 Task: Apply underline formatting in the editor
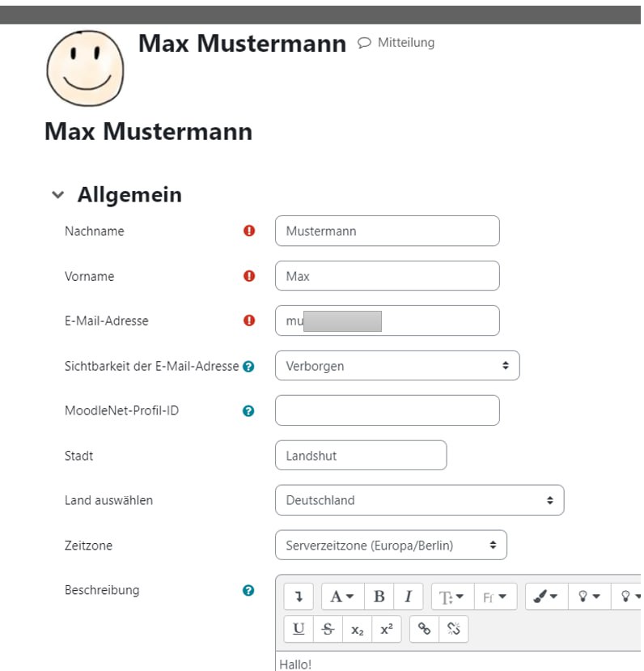click(x=299, y=629)
